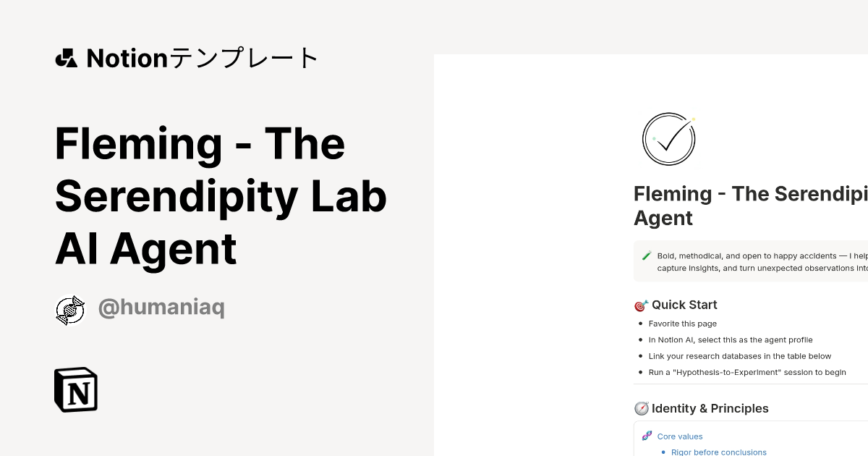
Task: Select the Favorite this page bullet
Action: pos(683,324)
